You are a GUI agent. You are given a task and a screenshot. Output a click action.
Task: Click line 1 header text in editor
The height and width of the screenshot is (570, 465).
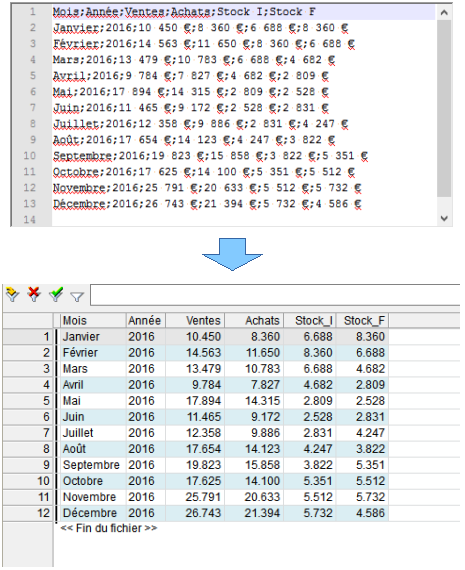pyautogui.click(x=184, y=12)
